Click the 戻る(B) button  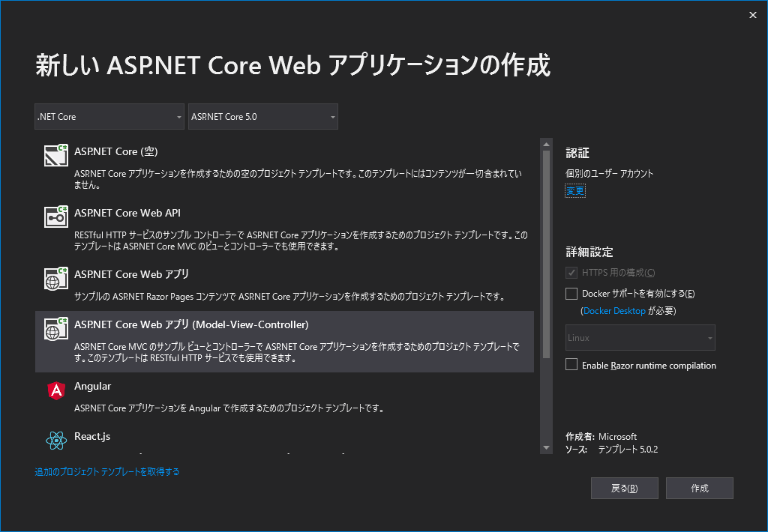(x=625, y=488)
